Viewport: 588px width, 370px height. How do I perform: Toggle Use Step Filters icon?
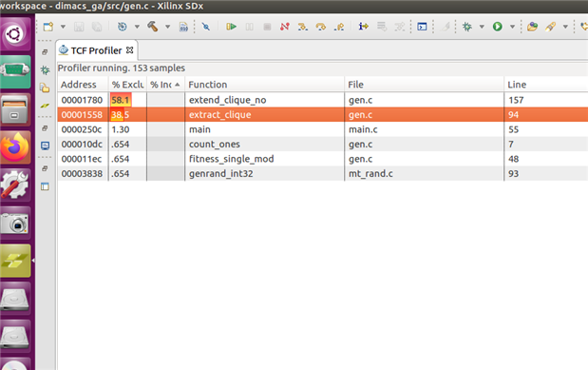[400, 27]
